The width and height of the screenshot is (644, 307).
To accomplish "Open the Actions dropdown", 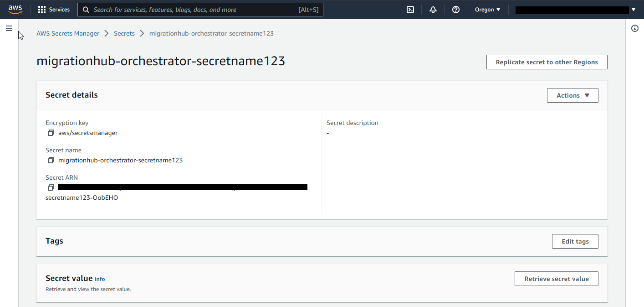I will point(572,95).
